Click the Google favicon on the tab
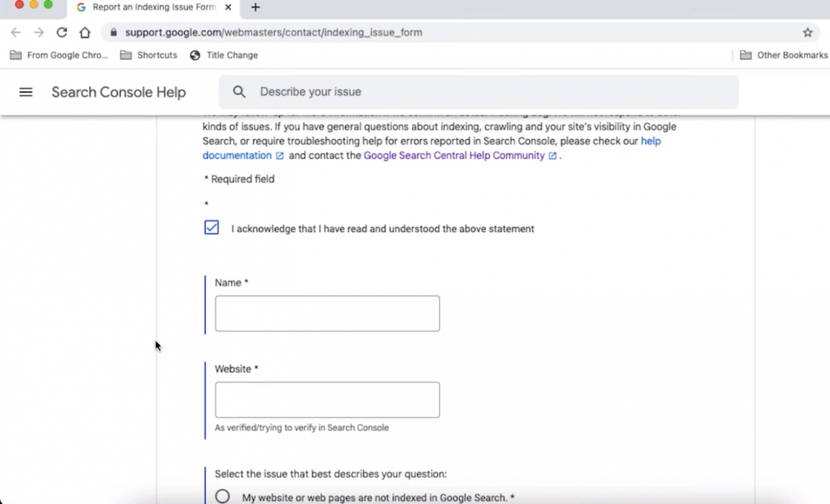The width and height of the screenshot is (830, 504). tap(81, 7)
